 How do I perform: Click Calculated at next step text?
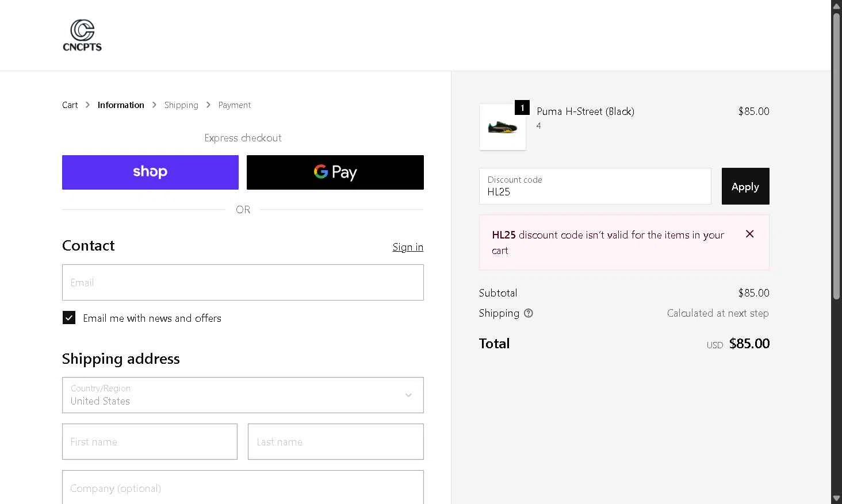718,313
